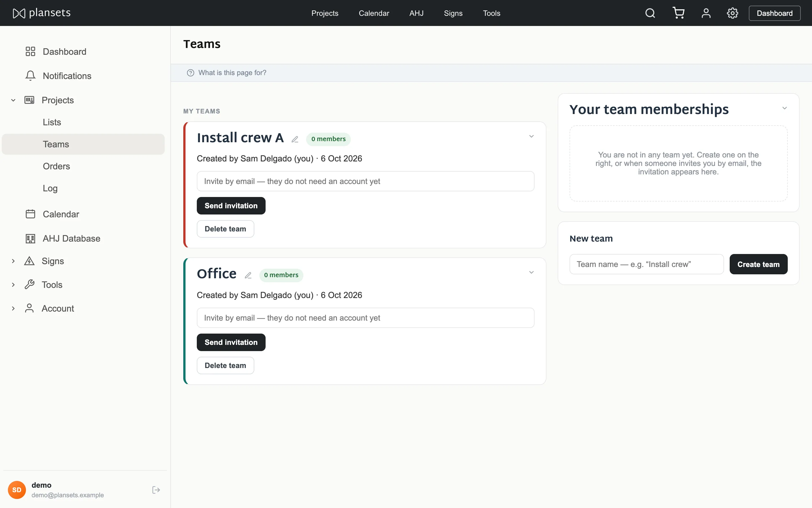Click the Create team button
The image size is (812, 508).
tap(758, 264)
